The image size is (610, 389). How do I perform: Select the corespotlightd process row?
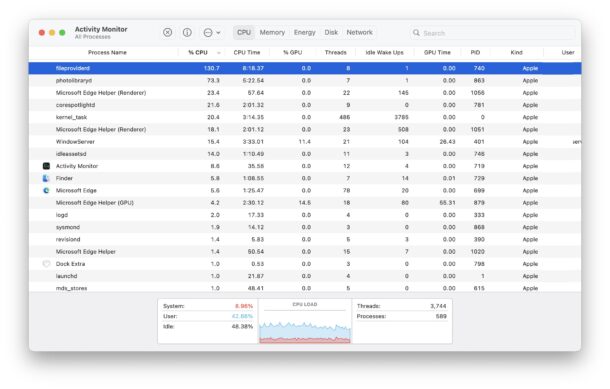[x=305, y=105]
